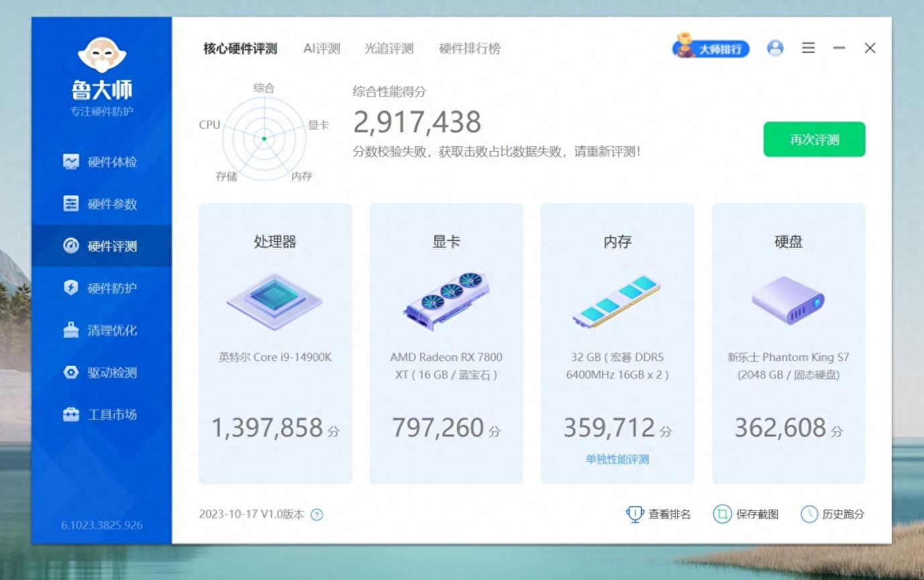Close the 鲁大师 window
The image size is (924, 580).
coord(870,48)
